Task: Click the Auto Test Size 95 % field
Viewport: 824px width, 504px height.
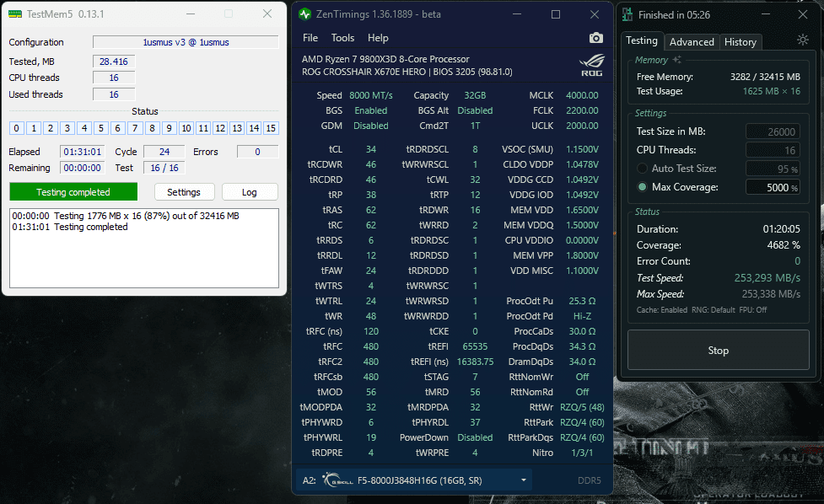Action: click(x=773, y=169)
